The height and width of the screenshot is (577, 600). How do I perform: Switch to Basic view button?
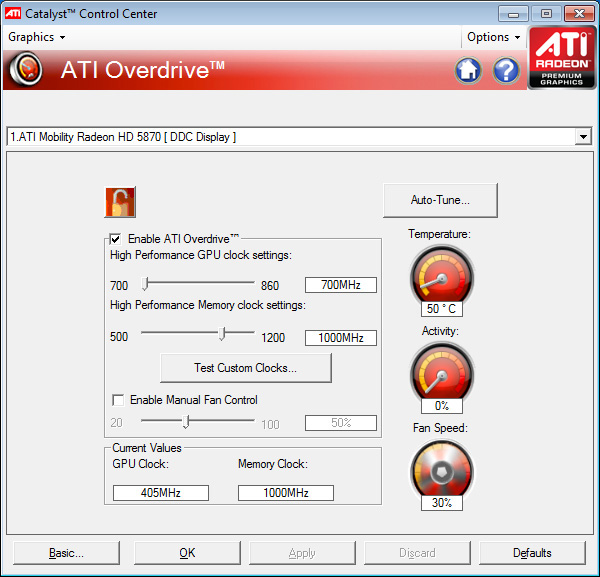tap(66, 553)
